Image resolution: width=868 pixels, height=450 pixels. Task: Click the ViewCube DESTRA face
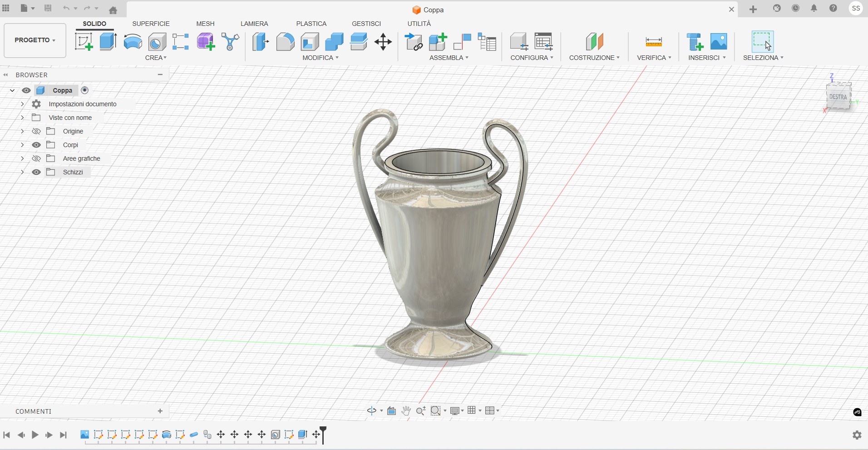(838, 97)
